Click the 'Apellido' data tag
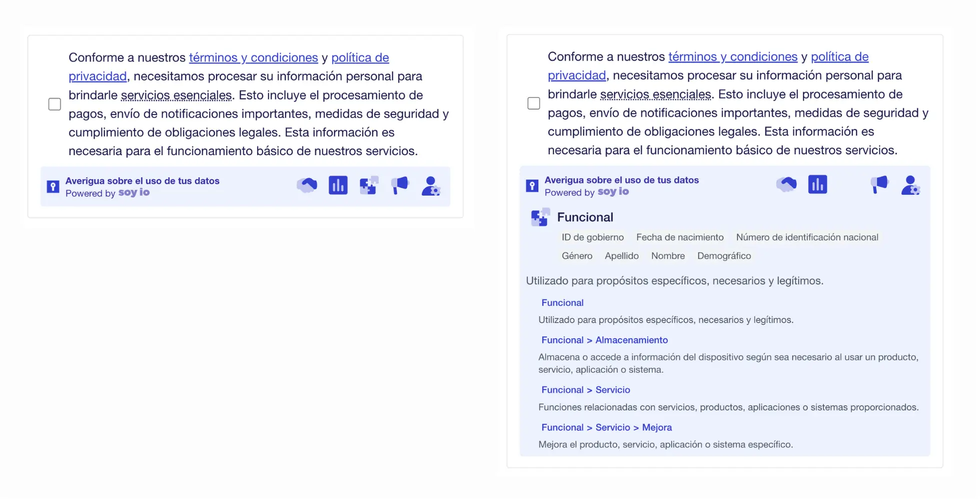 tap(622, 256)
